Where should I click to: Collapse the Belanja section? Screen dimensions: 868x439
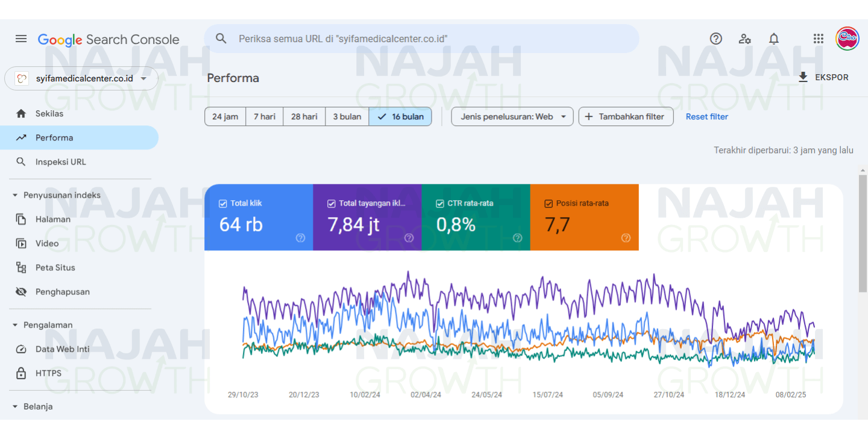pyautogui.click(x=33, y=406)
